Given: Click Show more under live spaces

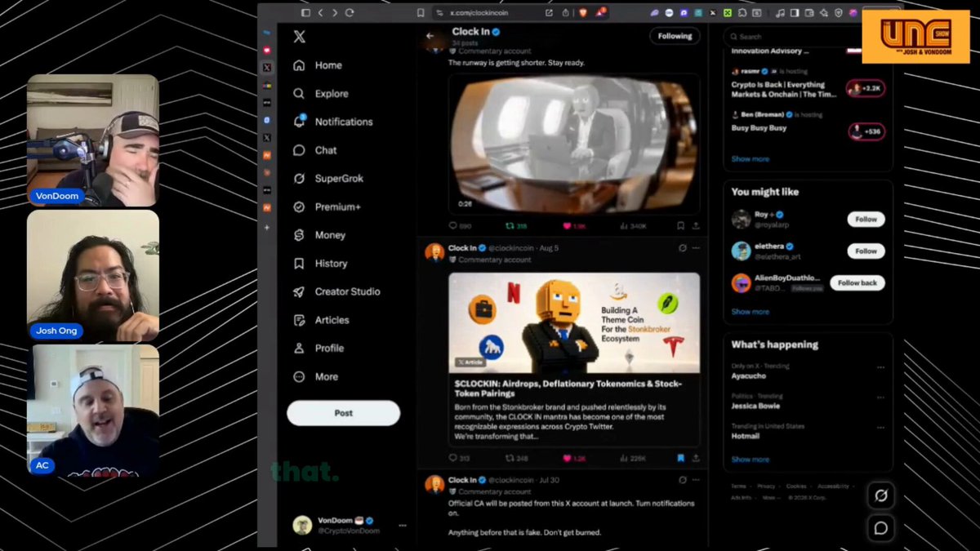Looking at the screenshot, I should [750, 159].
